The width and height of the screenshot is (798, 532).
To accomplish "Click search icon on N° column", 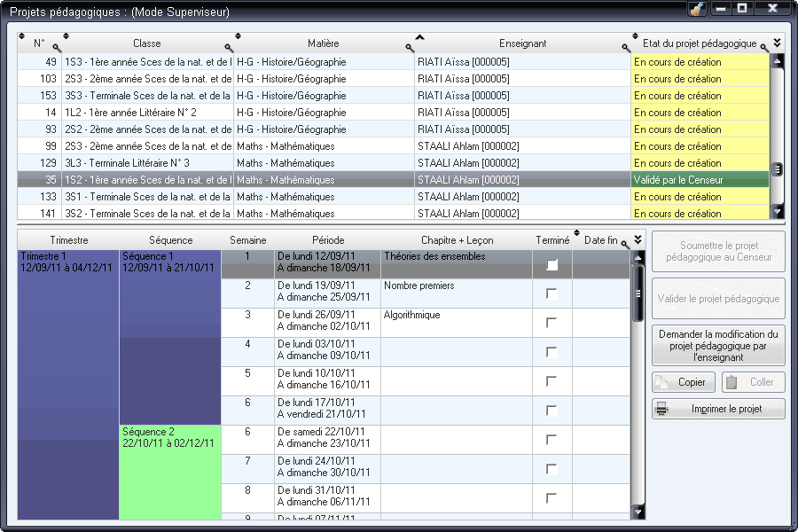I will pyautogui.click(x=57, y=48).
